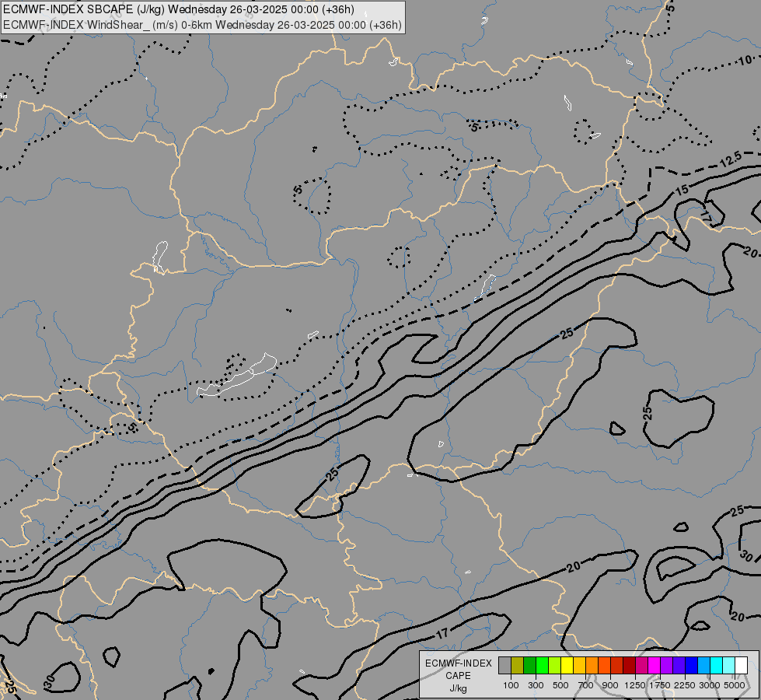Choose the sky blue swatch before 3000
Viewport: 761px width, 700px height.
(704, 666)
